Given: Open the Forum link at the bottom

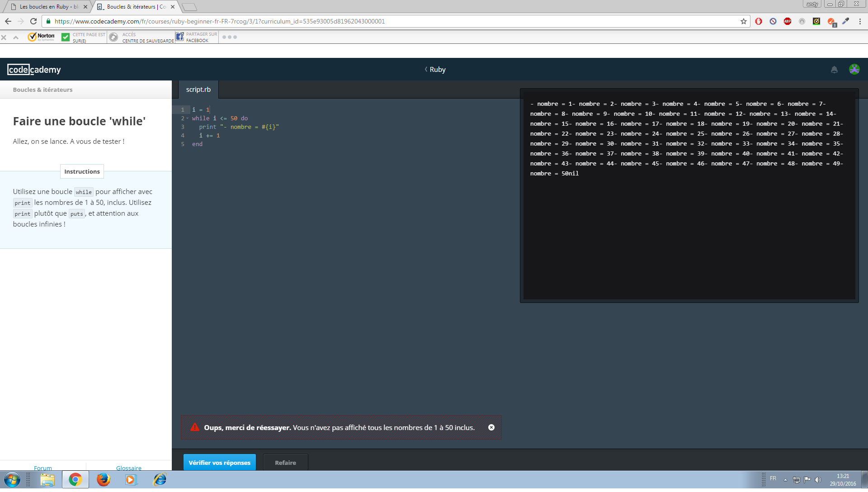Looking at the screenshot, I should pos(43,468).
